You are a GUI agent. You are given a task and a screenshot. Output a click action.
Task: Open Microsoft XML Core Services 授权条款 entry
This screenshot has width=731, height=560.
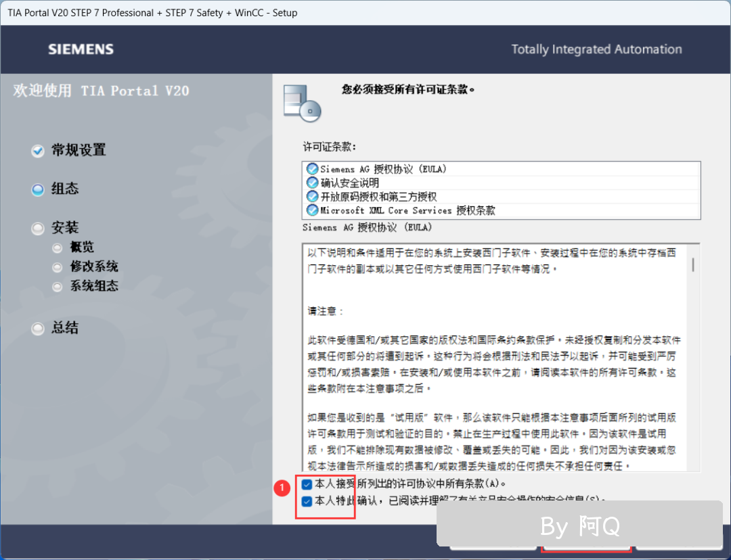coord(501,210)
